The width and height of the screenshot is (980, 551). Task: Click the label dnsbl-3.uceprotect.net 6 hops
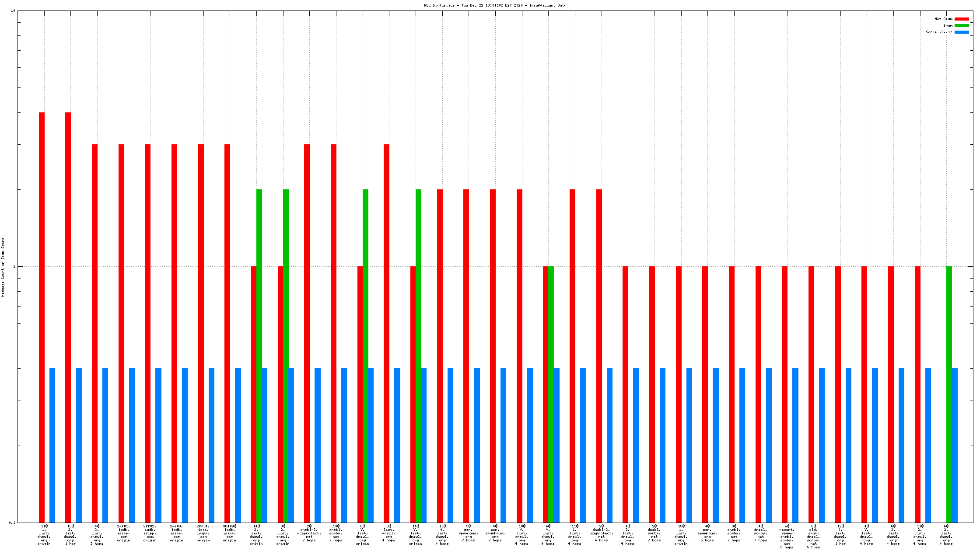[601, 533]
